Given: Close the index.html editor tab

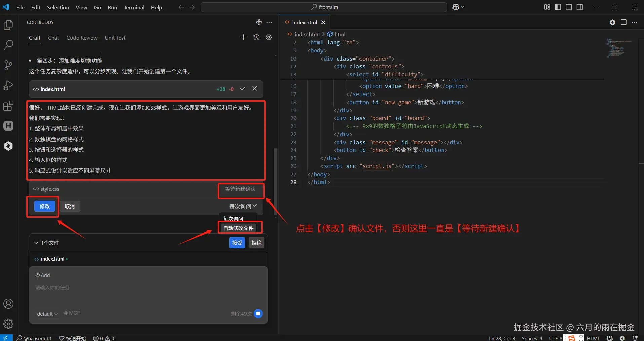Looking at the screenshot, I should click(x=323, y=22).
